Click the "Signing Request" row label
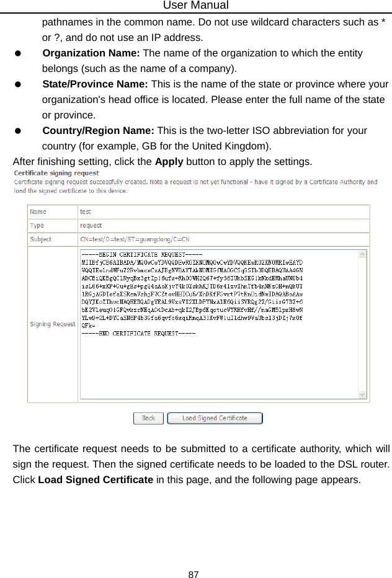The width and height of the screenshot is (392, 578). click(53, 324)
